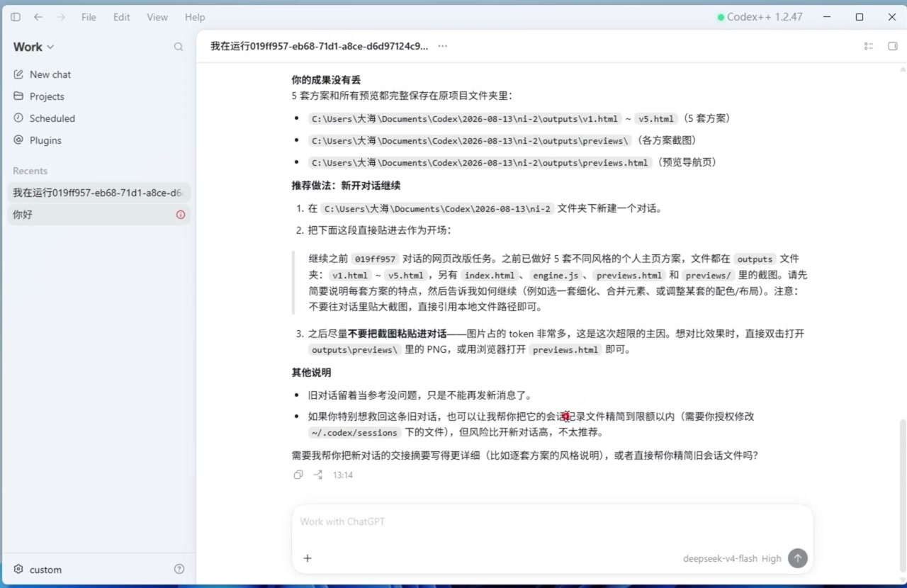Image resolution: width=907 pixels, height=588 pixels.
Task: Expand the Work workspace dropdown
Action: pyautogui.click(x=33, y=47)
